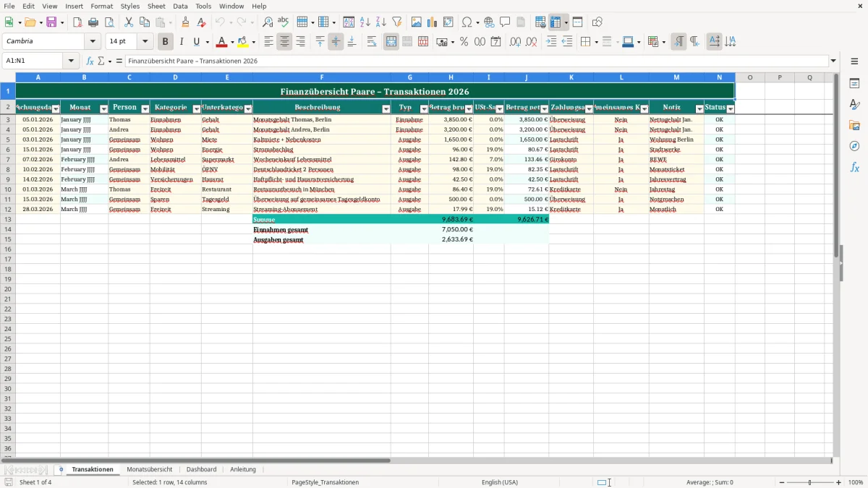Toggle Left-to-Right text direction

pos(678,42)
